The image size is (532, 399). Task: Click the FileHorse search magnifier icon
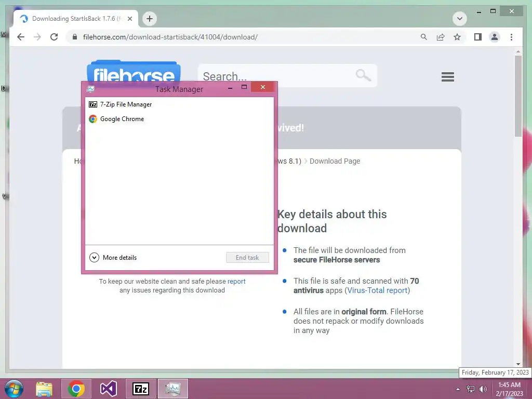[x=363, y=75]
